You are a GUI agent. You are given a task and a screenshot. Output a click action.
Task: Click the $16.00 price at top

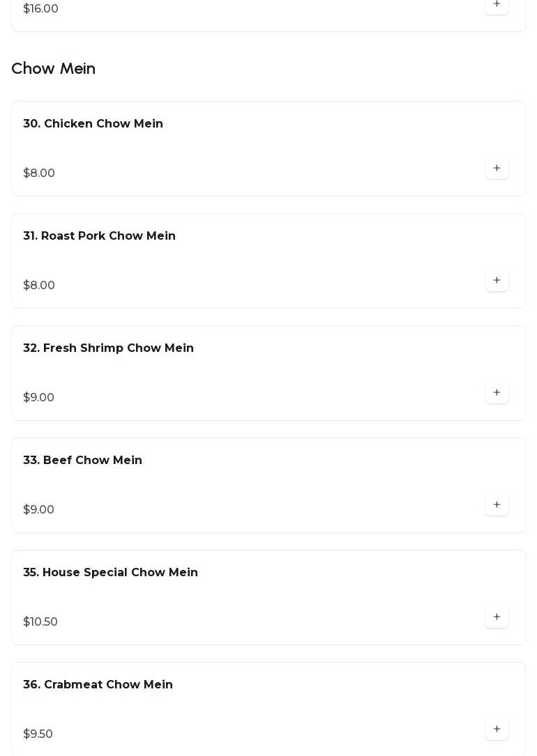41,9
